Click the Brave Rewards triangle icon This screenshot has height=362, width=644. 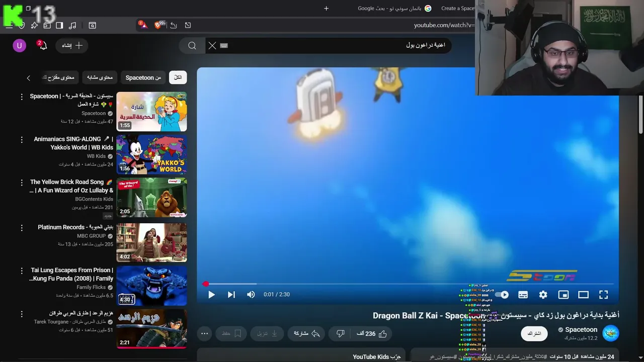point(143,25)
